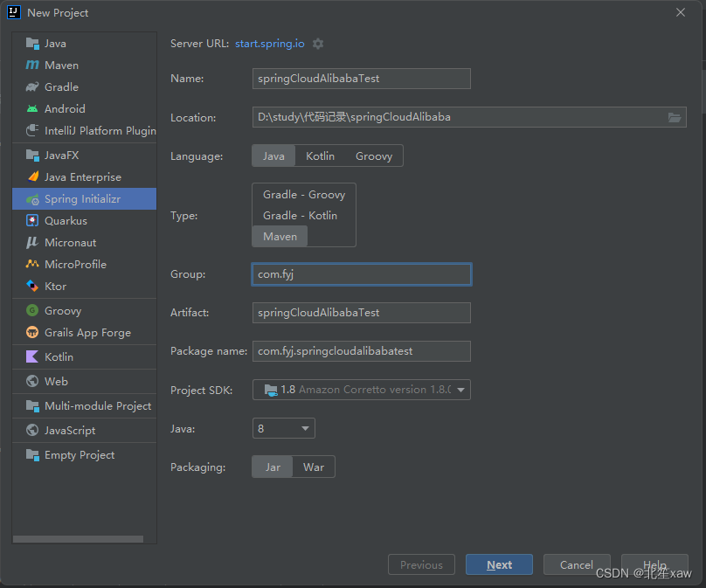
Task: Choose the Java Enterprise icon
Action: click(32, 177)
